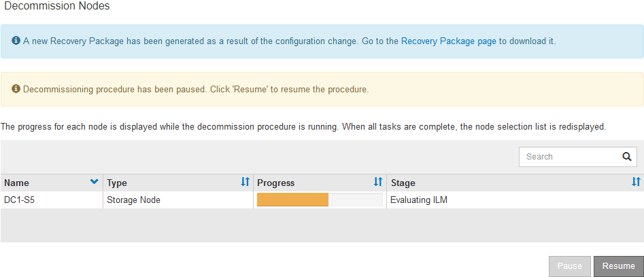Focus the Search input field
The width and height of the screenshot is (644, 277).
pyautogui.click(x=569, y=157)
